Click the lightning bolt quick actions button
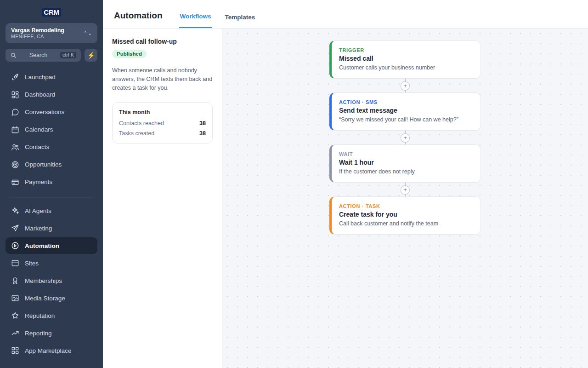Viewport: 588px width, 368px height. click(91, 55)
